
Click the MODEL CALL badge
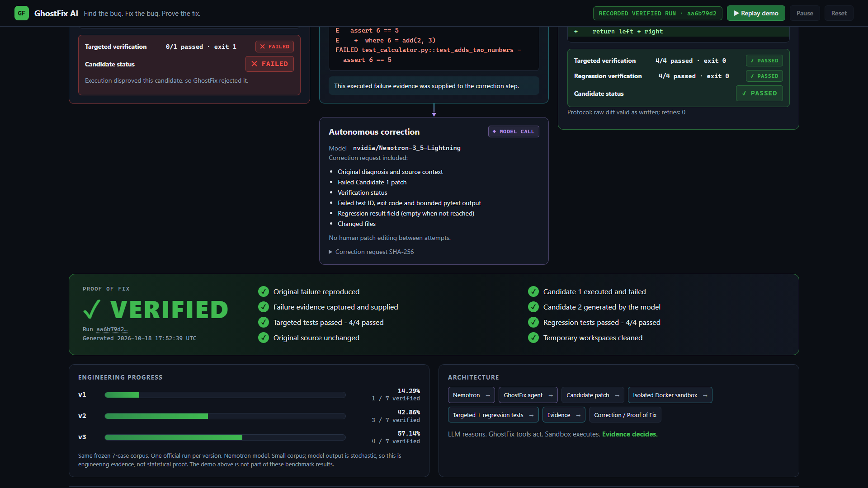tap(514, 131)
